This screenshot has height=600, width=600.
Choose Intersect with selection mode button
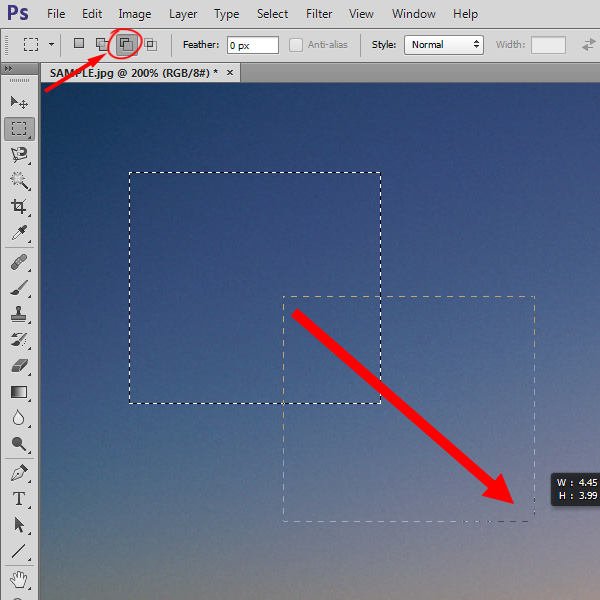(x=151, y=44)
